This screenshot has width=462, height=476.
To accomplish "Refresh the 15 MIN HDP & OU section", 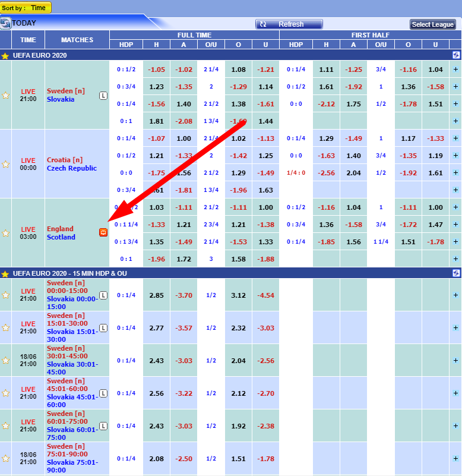I will 455,273.
